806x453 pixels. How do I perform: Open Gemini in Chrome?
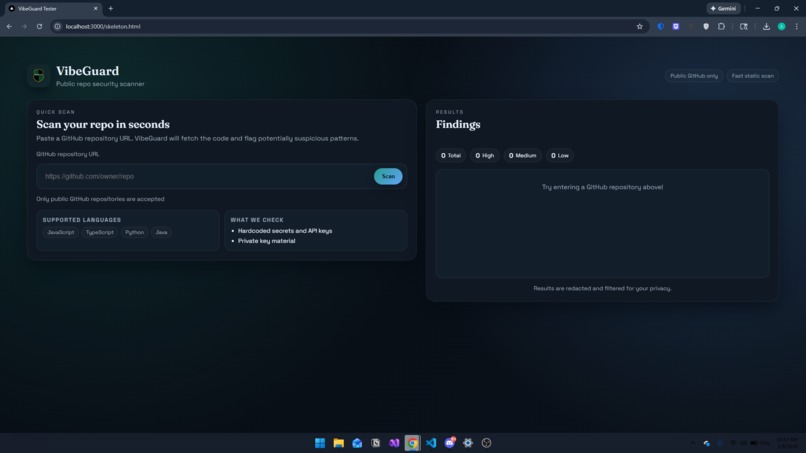coord(723,8)
